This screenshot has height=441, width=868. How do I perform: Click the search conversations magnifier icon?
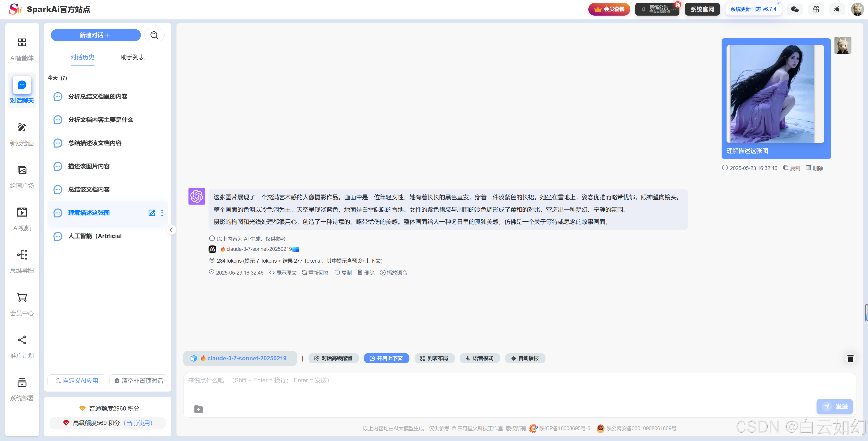(x=154, y=35)
